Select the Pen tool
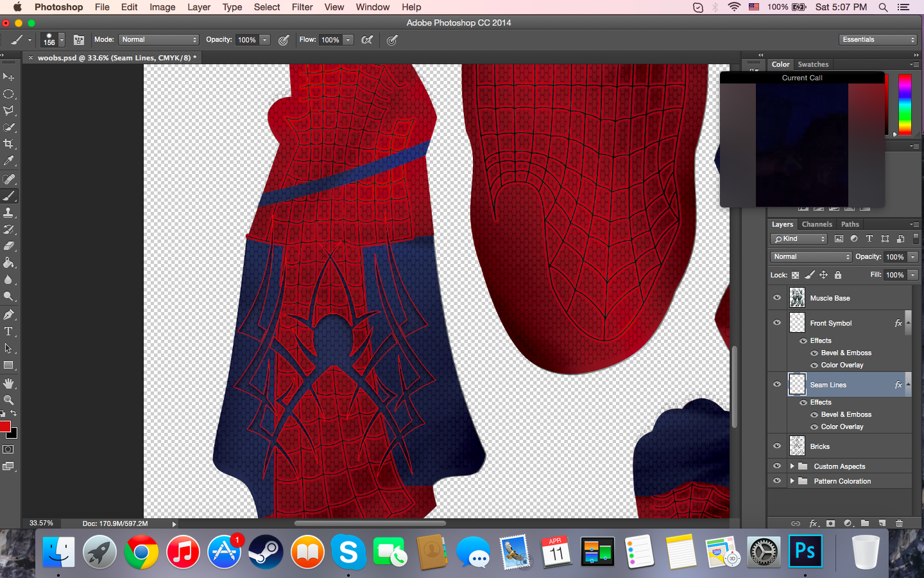Image resolution: width=924 pixels, height=578 pixels. point(8,315)
